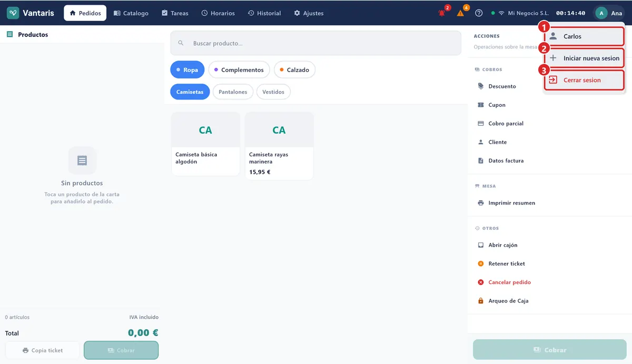The image size is (632, 364).
Task: Click the Mi Negocio S.L. business name
Action: (528, 13)
